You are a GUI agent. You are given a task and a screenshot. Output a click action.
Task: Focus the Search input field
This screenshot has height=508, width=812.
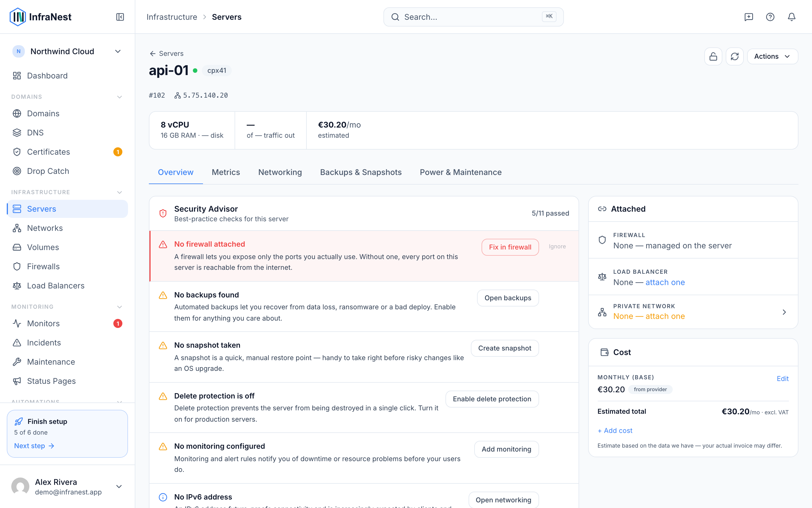tap(473, 17)
